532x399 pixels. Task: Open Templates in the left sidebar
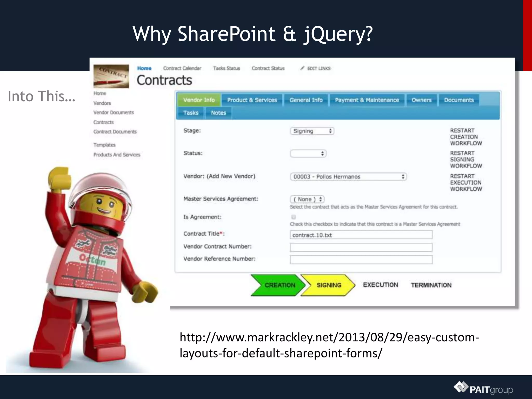[x=104, y=145]
